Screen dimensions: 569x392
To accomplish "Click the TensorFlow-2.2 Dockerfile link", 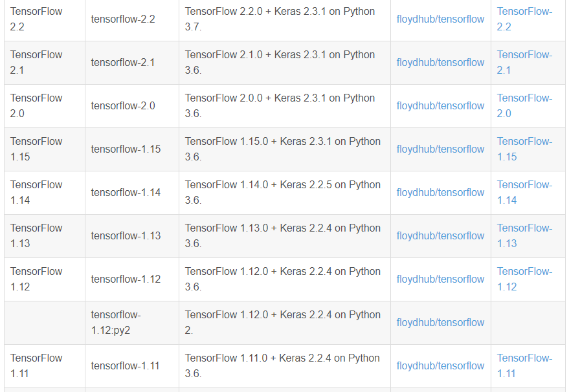I will (524, 19).
